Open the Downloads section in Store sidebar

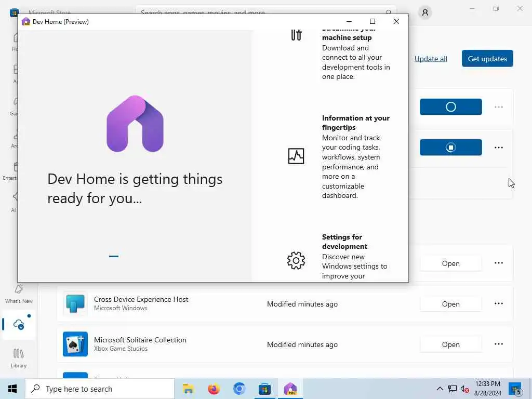coord(19,325)
